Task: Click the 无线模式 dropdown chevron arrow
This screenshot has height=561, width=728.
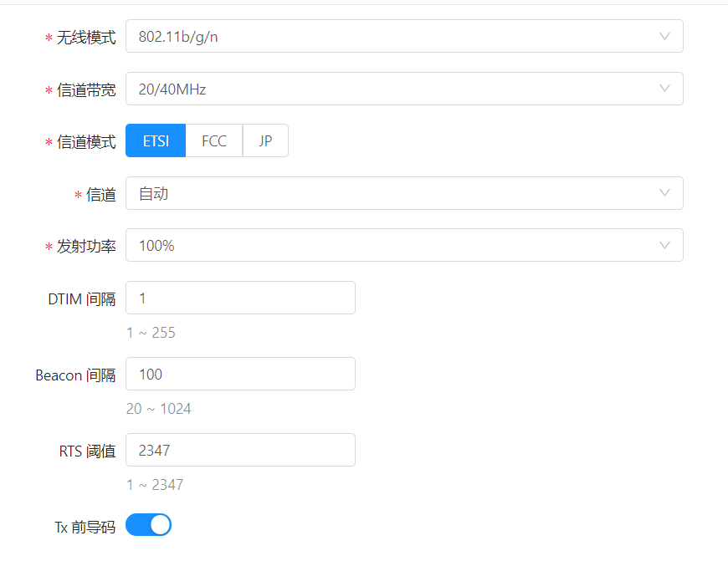Action: pyautogui.click(x=664, y=37)
